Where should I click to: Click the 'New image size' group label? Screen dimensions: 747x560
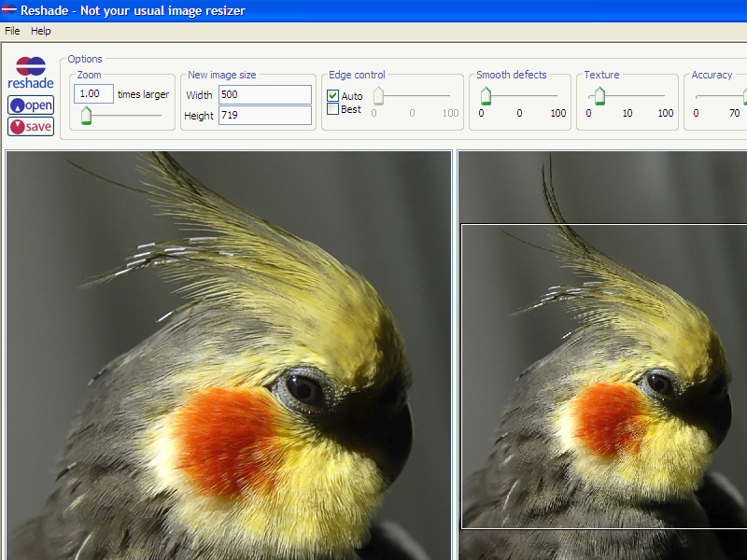(x=222, y=75)
